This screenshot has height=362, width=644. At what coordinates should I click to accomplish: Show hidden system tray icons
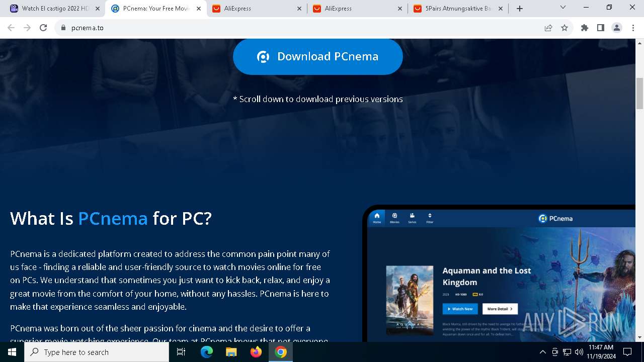(542, 352)
